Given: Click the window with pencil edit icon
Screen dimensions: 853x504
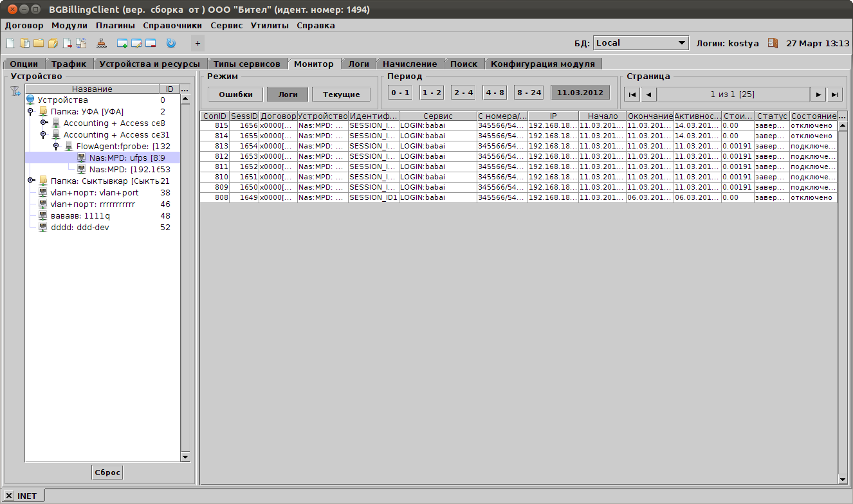Looking at the screenshot, I should (x=136, y=44).
